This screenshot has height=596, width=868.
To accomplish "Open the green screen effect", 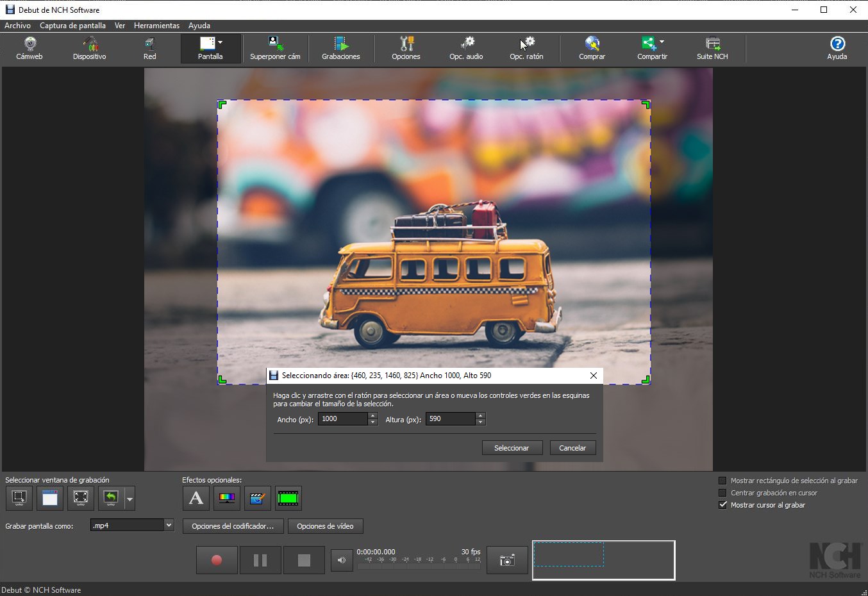I will 288,498.
